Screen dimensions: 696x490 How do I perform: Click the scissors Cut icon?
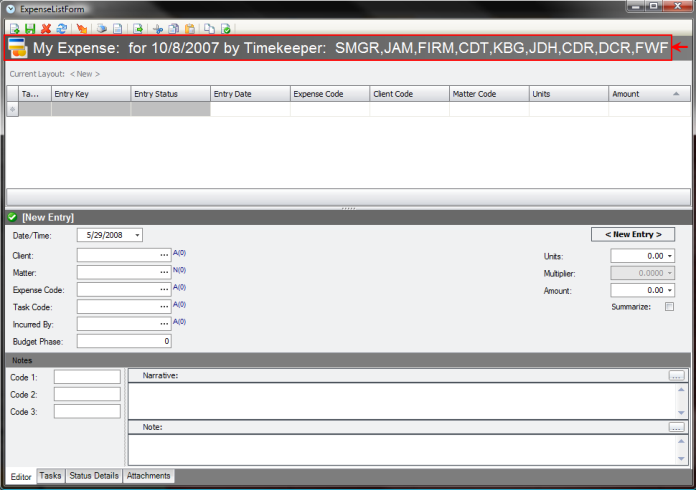(158, 29)
